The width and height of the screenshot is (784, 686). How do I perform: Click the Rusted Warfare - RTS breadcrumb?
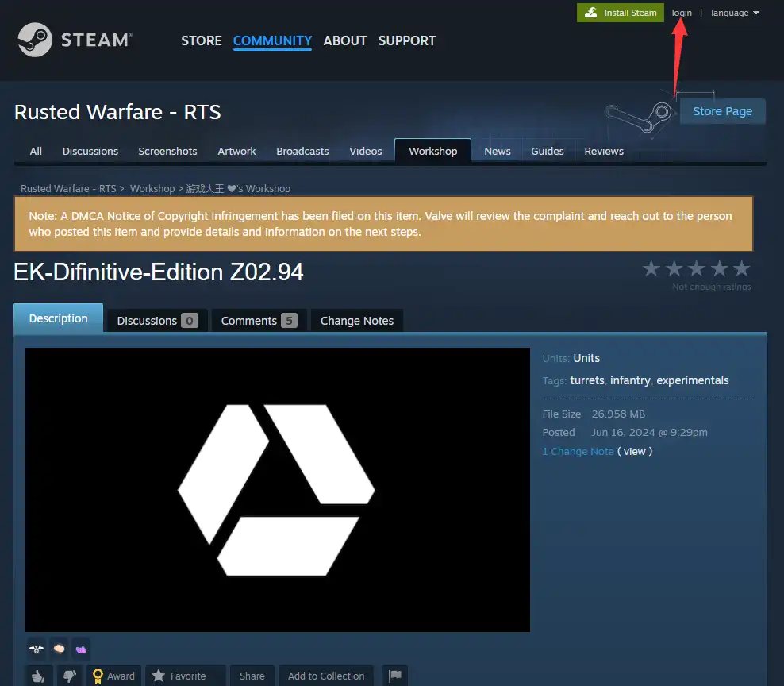click(68, 189)
